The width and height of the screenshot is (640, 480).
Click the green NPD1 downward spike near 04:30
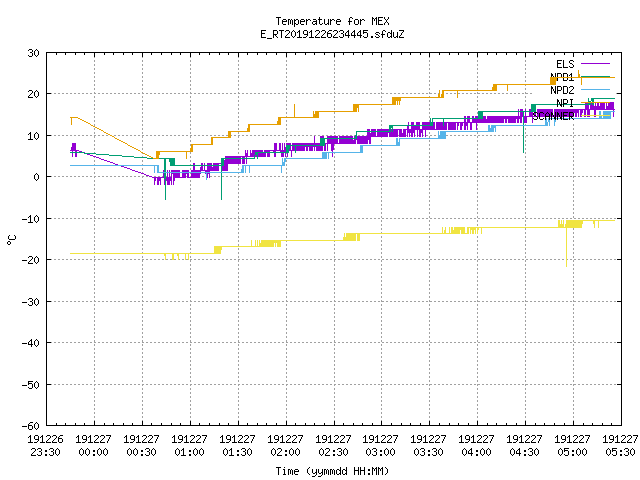(523, 133)
